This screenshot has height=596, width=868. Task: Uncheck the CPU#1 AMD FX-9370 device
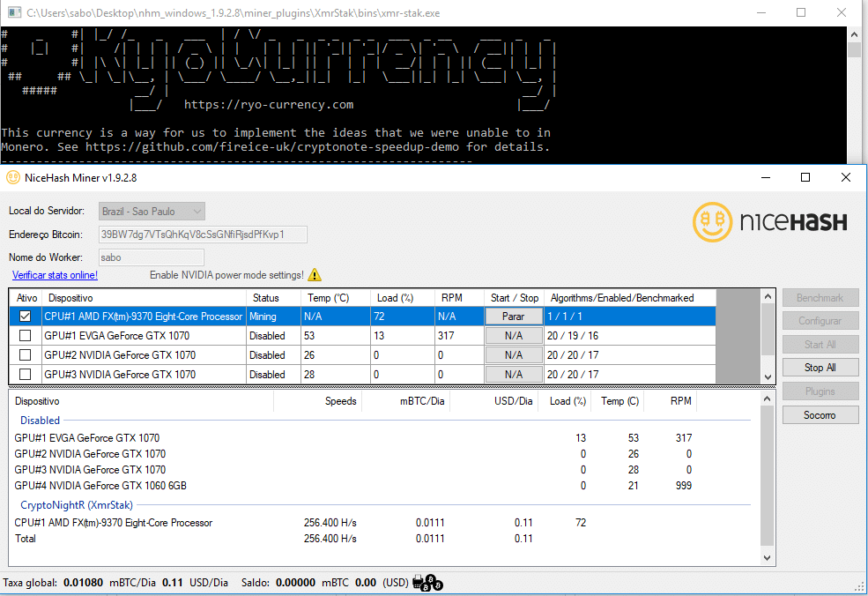(25, 317)
